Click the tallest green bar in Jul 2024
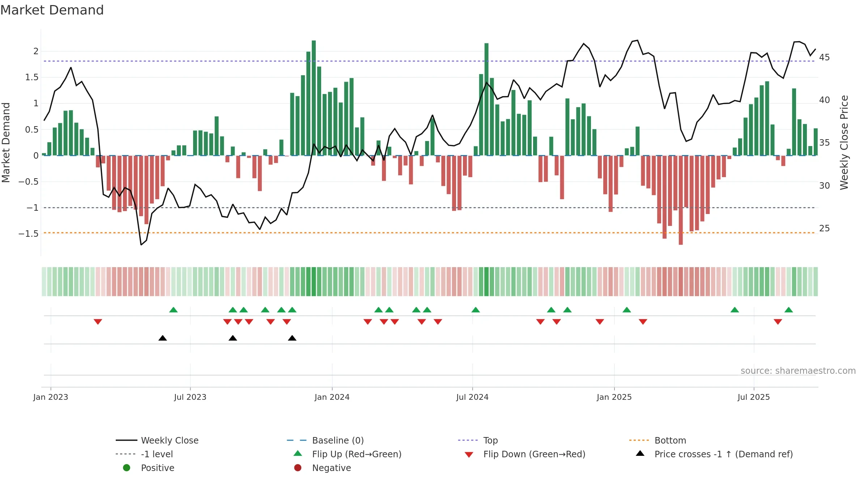 tap(486, 99)
